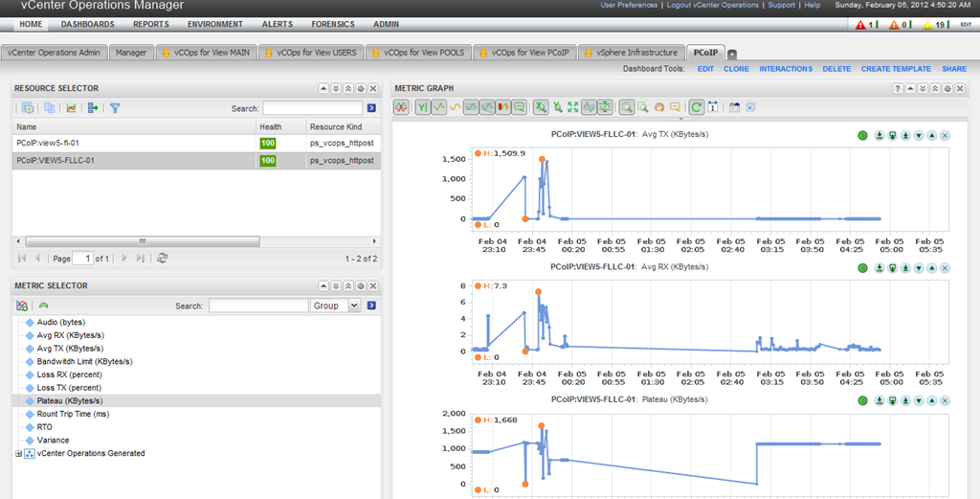Click the orange high-value marker on Avg TX graph

(x=542, y=159)
